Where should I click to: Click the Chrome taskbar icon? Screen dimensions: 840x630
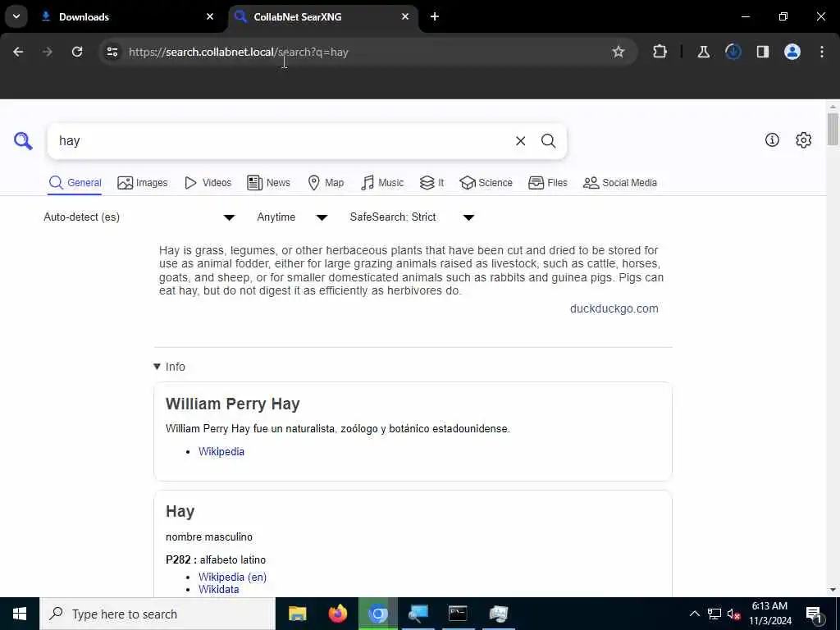click(x=377, y=614)
